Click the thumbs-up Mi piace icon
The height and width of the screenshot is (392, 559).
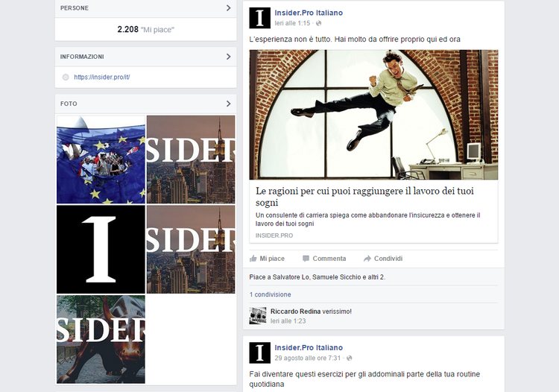pos(253,259)
